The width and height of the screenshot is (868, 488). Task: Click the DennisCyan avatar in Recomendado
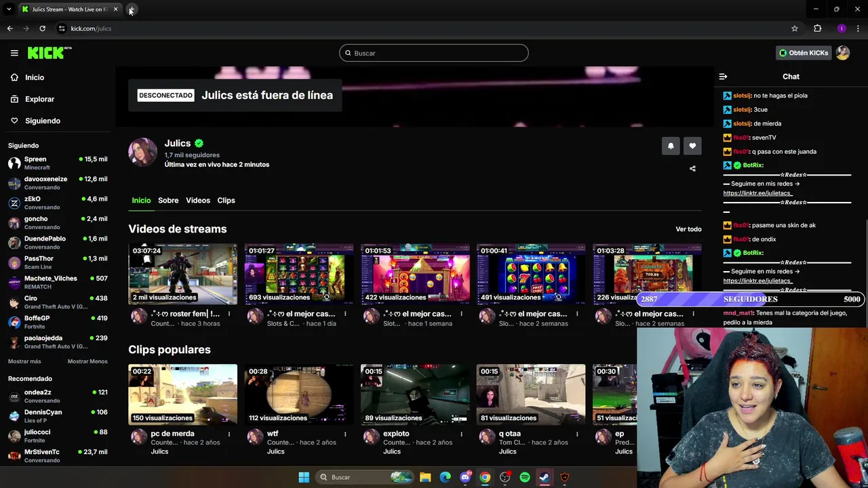[14, 415]
